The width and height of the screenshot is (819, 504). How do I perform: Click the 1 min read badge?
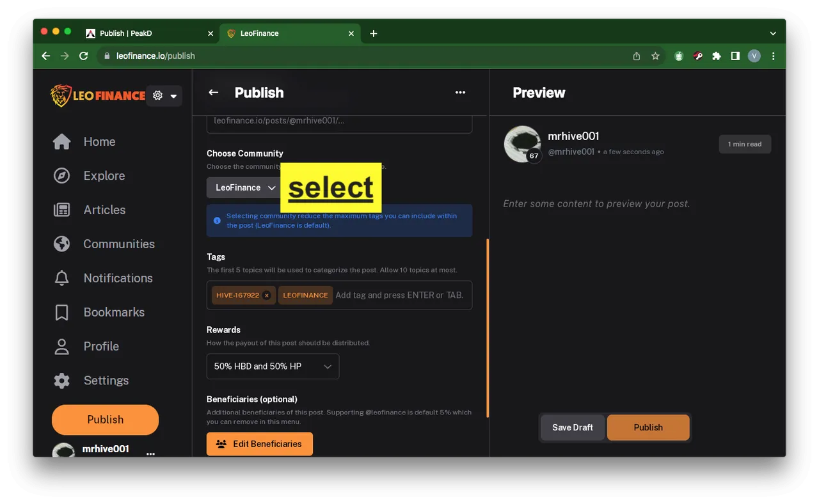[745, 144]
